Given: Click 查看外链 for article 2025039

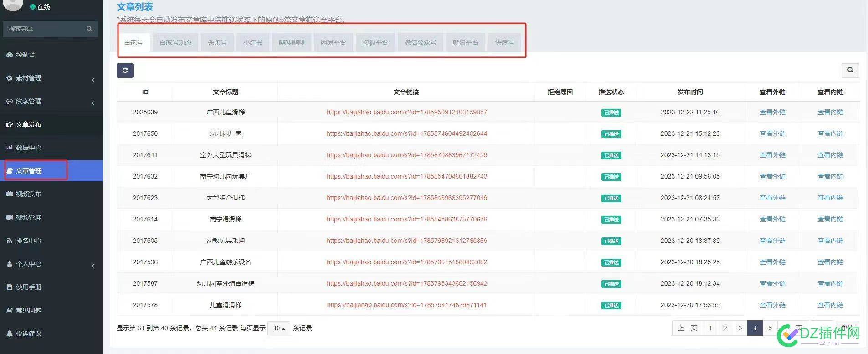Looking at the screenshot, I should click(x=772, y=112).
